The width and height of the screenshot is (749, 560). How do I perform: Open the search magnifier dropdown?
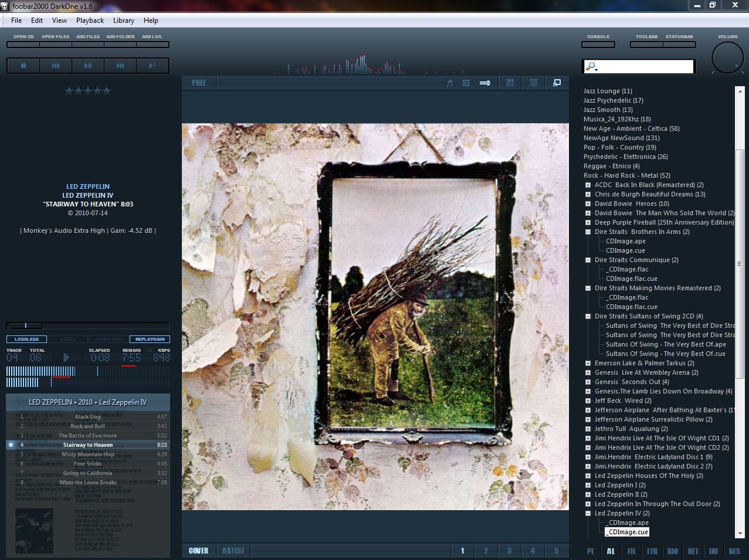(x=591, y=67)
